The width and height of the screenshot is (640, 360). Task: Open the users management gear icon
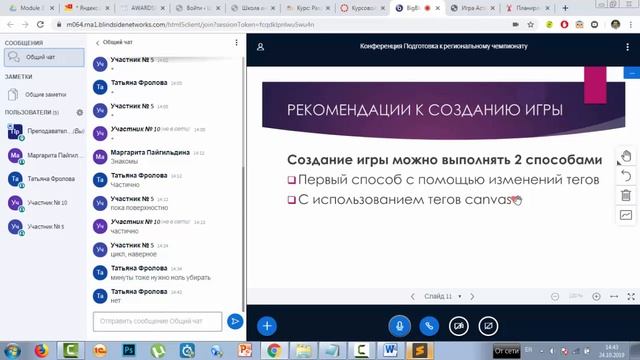[80, 112]
